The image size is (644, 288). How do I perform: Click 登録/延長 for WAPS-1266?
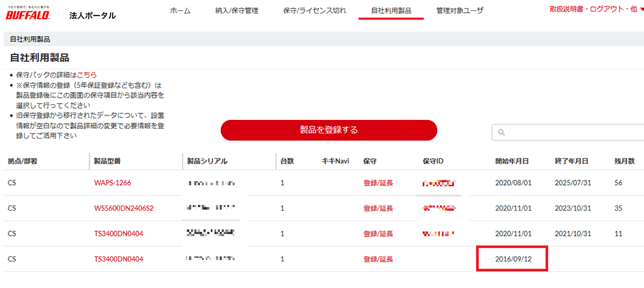pyautogui.click(x=378, y=183)
